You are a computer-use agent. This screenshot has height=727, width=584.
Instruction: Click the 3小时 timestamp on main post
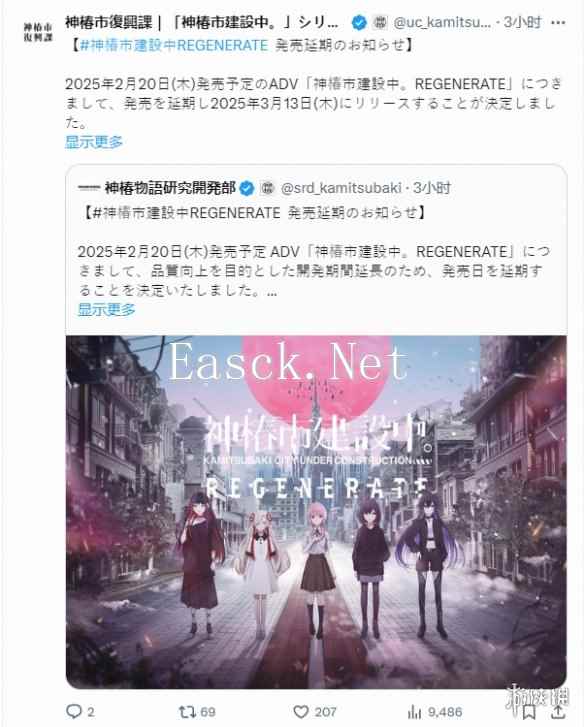(x=522, y=22)
